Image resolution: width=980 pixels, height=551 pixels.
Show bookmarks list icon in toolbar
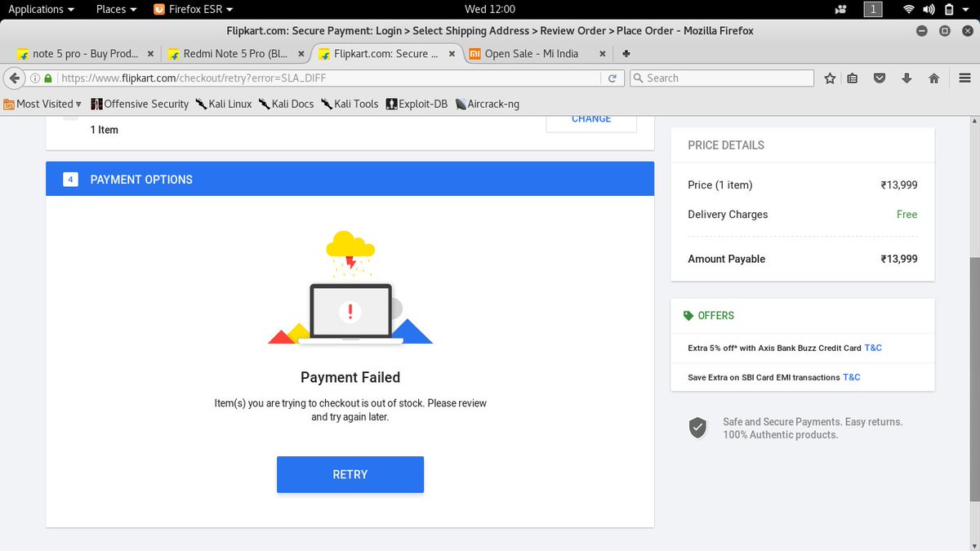[853, 78]
